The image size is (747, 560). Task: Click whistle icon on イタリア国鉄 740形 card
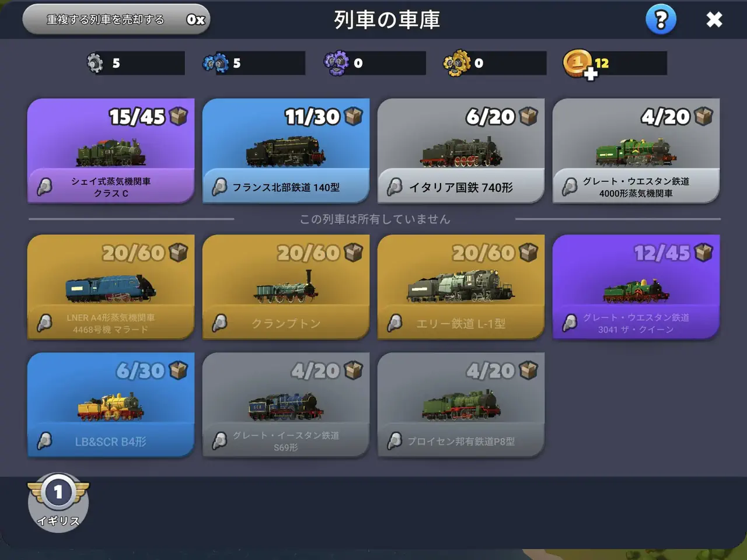[x=395, y=187]
